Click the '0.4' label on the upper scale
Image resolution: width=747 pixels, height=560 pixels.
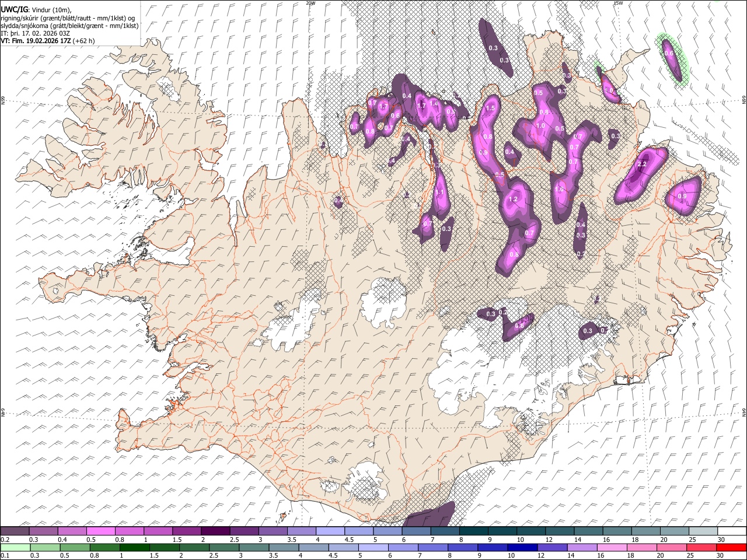pos(62,540)
